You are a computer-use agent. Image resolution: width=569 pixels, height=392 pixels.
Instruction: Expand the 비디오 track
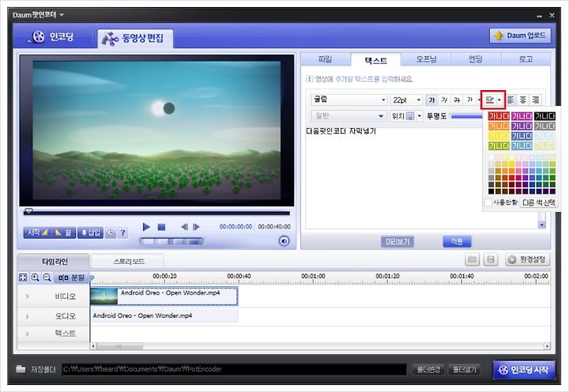click(28, 296)
